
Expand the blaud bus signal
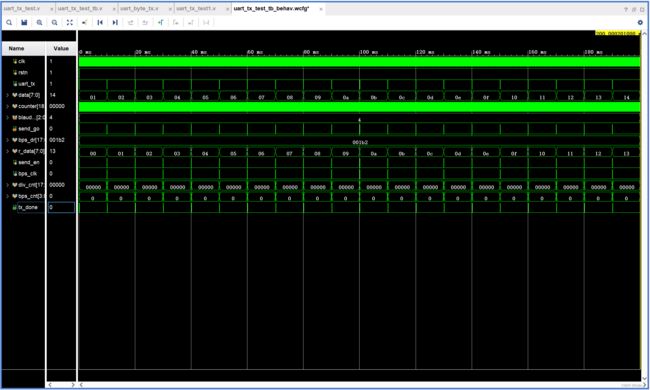tap(7, 118)
